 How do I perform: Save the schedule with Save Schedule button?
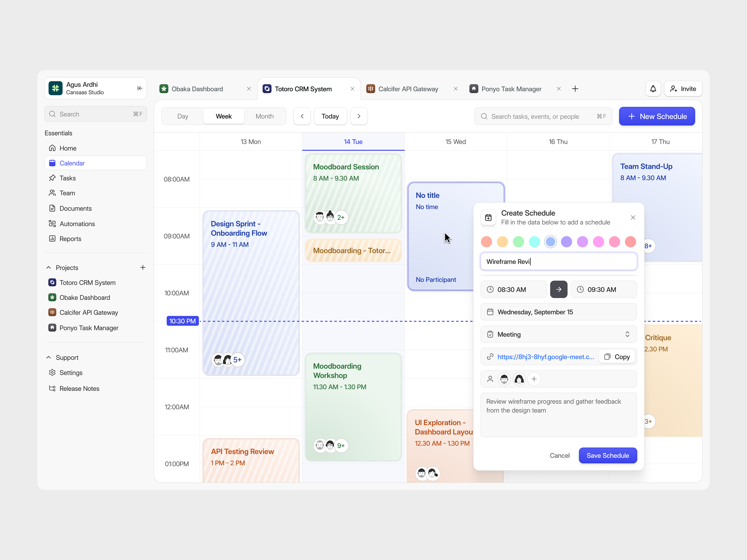point(608,455)
